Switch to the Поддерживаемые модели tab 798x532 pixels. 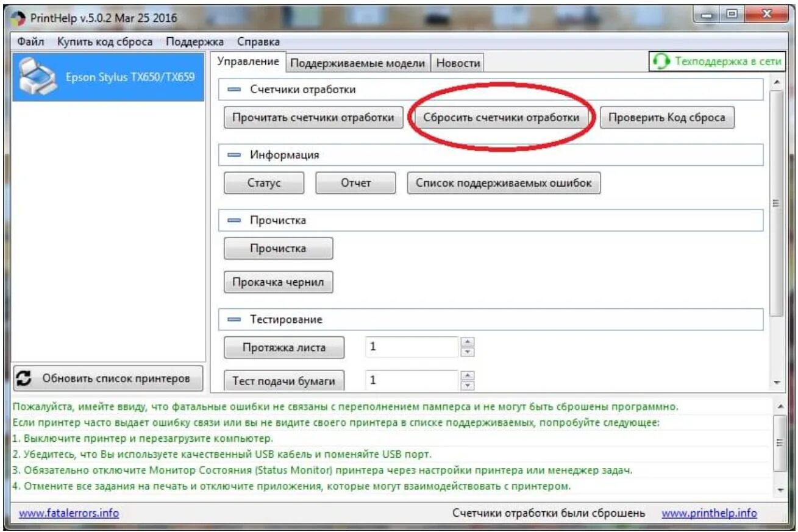[357, 63]
